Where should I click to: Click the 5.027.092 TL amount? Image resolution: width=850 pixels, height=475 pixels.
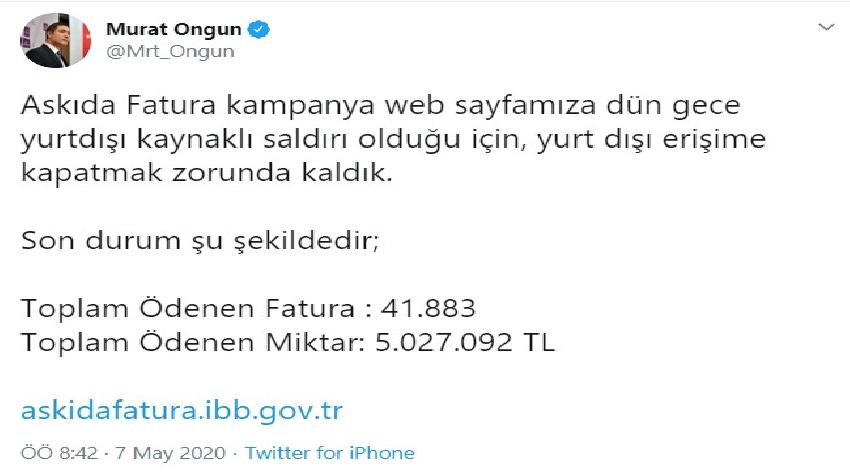[x=465, y=343]
